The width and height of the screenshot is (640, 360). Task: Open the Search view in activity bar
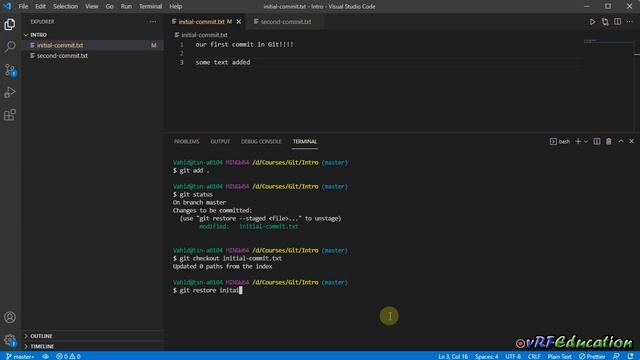10,47
